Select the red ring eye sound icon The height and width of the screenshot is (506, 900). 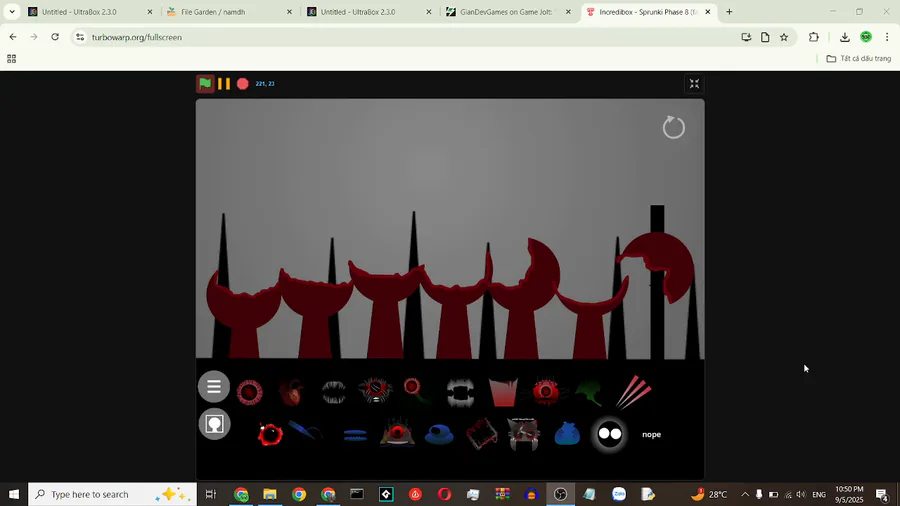click(x=250, y=392)
